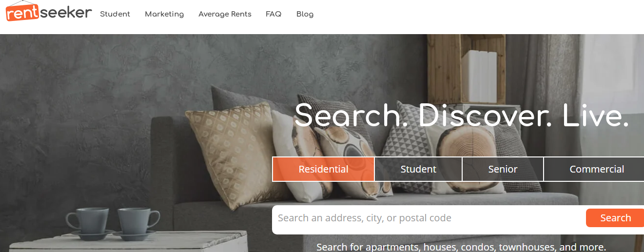This screenshot has width=644, height=252.
Task: Click the orange Search button
Action: pos(615,218)
